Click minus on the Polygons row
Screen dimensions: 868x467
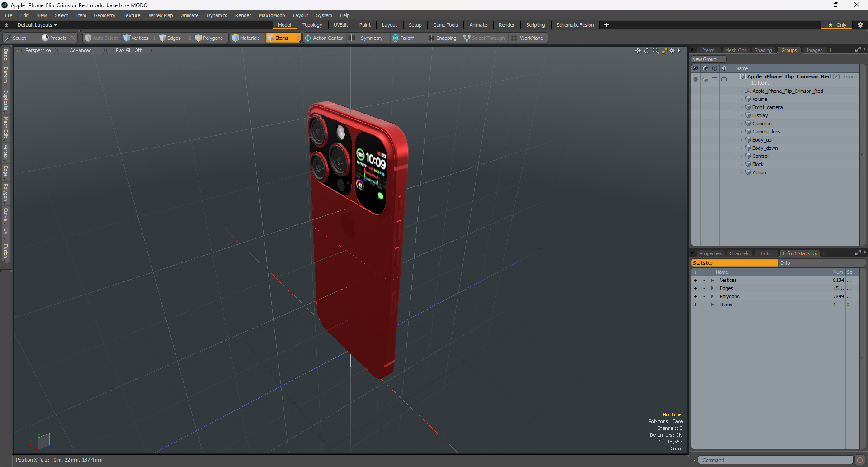pyautogui.click(x=704, y=296)
